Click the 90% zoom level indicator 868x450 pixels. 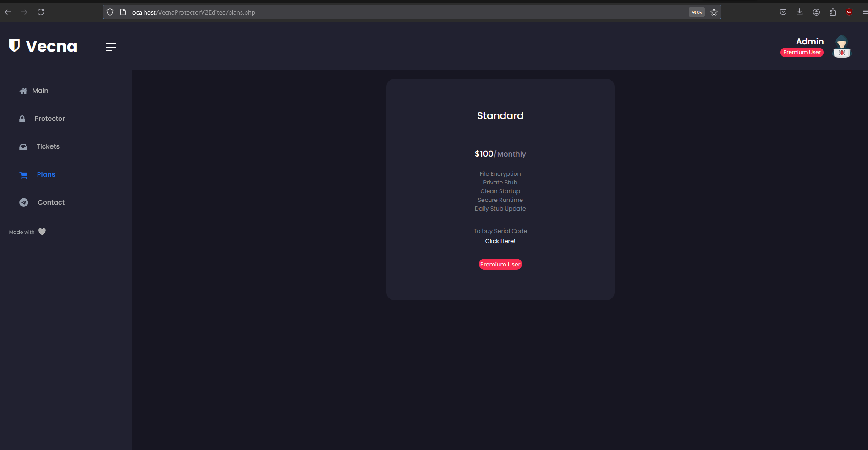[697, 12]
